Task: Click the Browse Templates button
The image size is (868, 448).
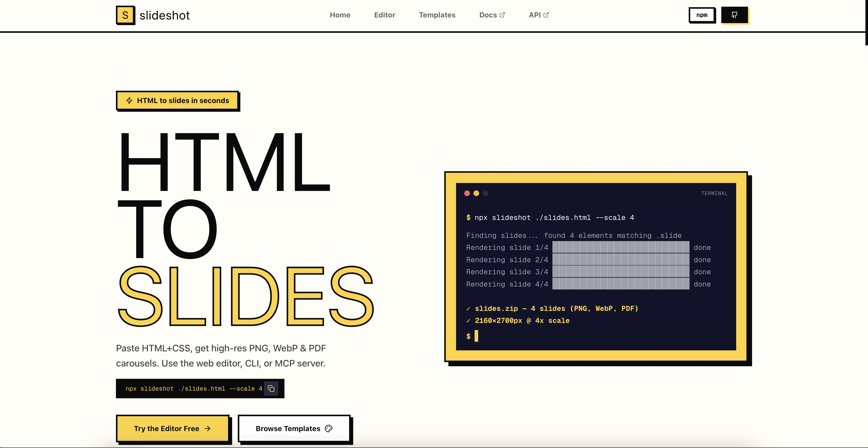Action: pyautogui.click(x=295, y=429)
